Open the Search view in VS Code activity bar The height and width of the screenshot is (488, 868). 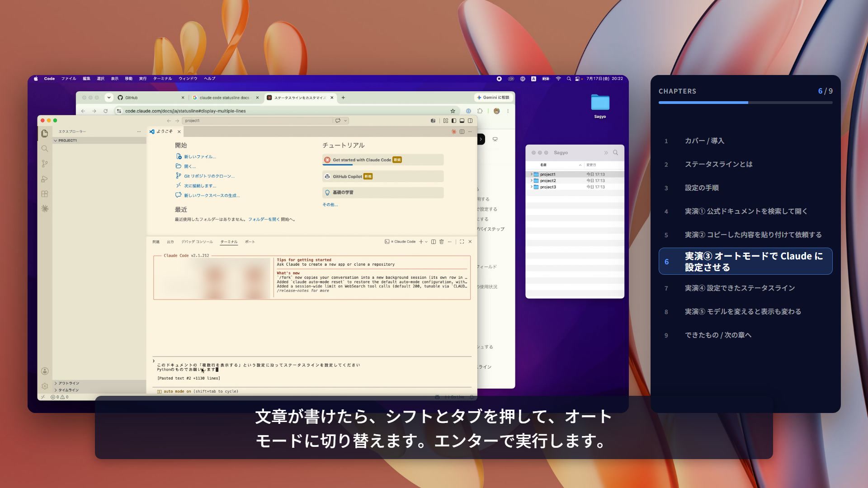pyautogui.click(x=45, y=149)
